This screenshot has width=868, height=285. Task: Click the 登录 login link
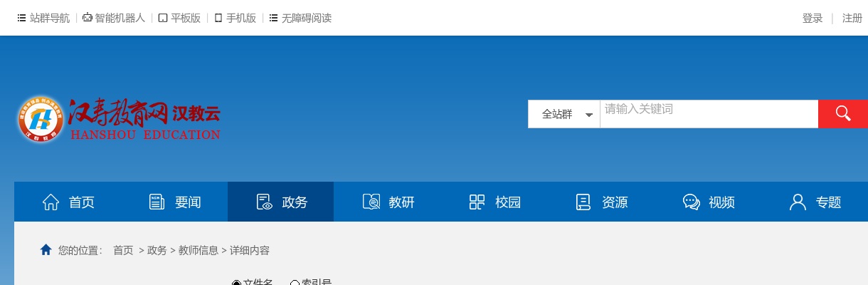click(813, 19)
